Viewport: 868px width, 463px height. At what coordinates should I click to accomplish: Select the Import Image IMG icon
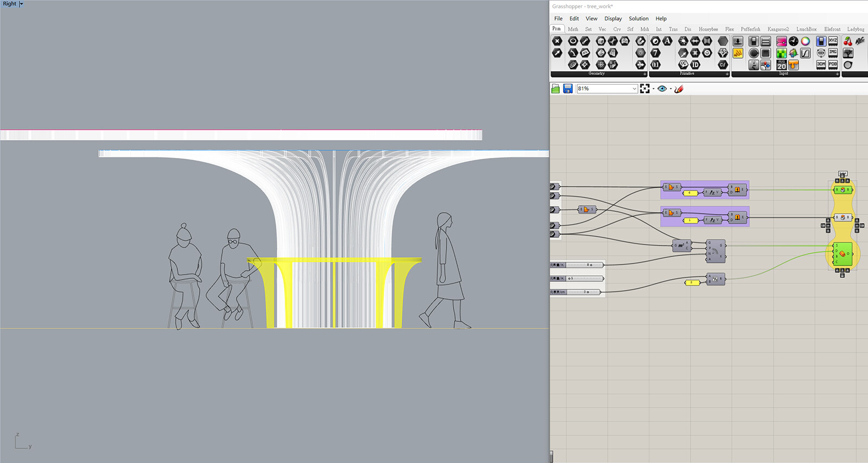point(833,53)
